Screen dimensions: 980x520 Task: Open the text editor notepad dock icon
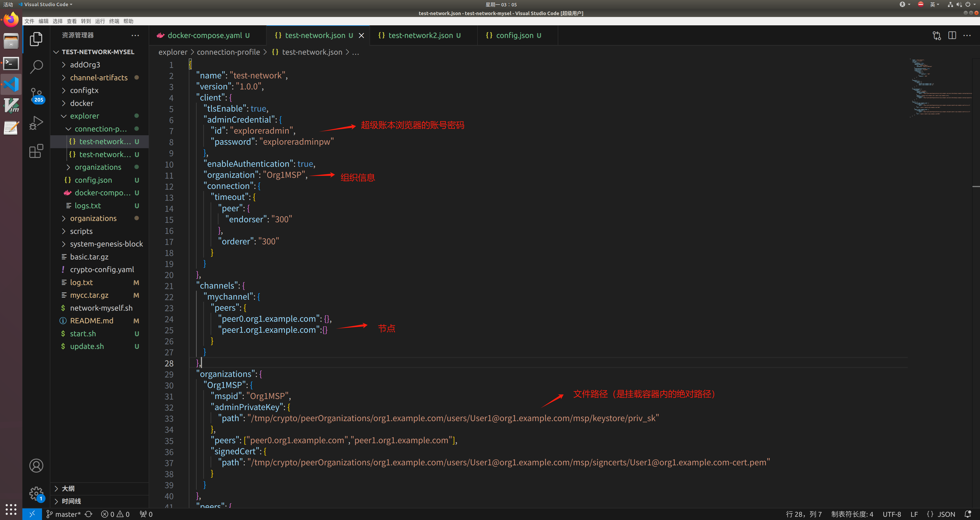tap(11, 127)
